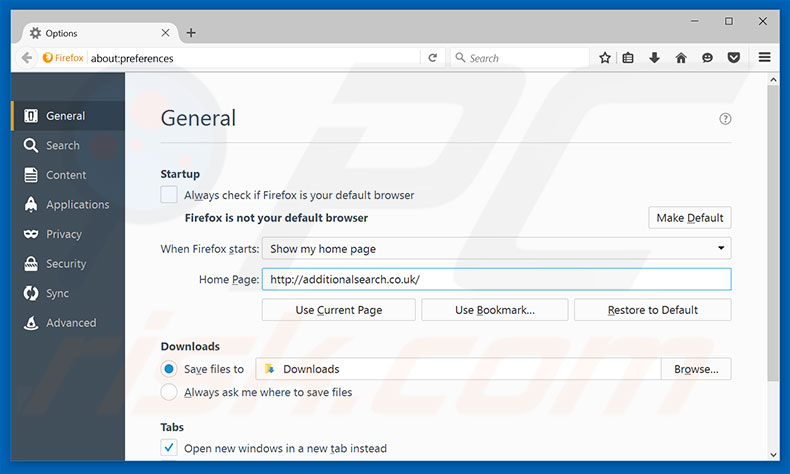Screen dimensions: 790x474
Task: Minimize the Firefox window
Action: 695,21
